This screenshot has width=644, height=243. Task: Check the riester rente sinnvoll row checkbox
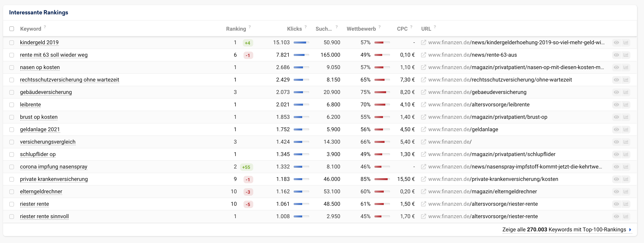[12, 216]
